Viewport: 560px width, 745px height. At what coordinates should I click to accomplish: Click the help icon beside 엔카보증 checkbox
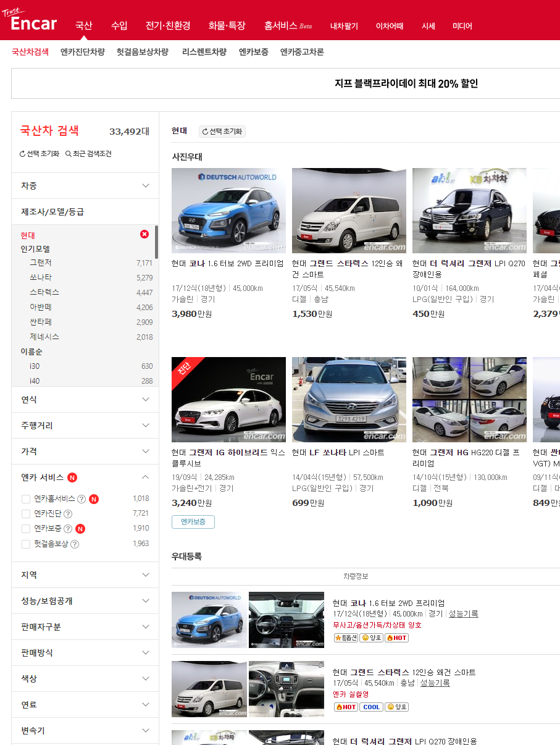point(68,529)
